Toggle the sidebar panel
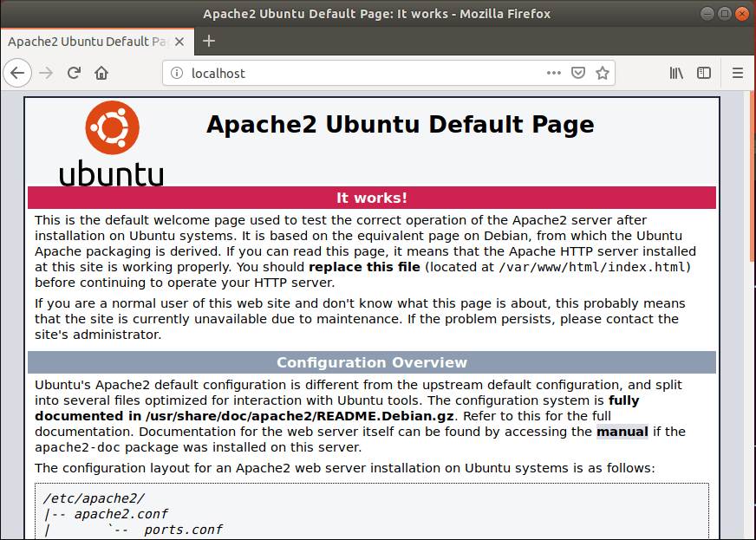This screenshot has width=756, height=540. 704,74
